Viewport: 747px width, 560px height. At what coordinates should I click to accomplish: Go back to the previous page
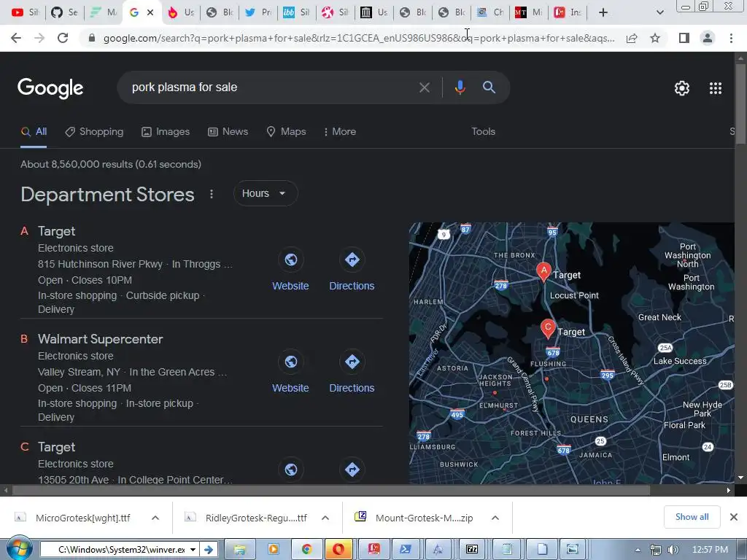point(16,38)
